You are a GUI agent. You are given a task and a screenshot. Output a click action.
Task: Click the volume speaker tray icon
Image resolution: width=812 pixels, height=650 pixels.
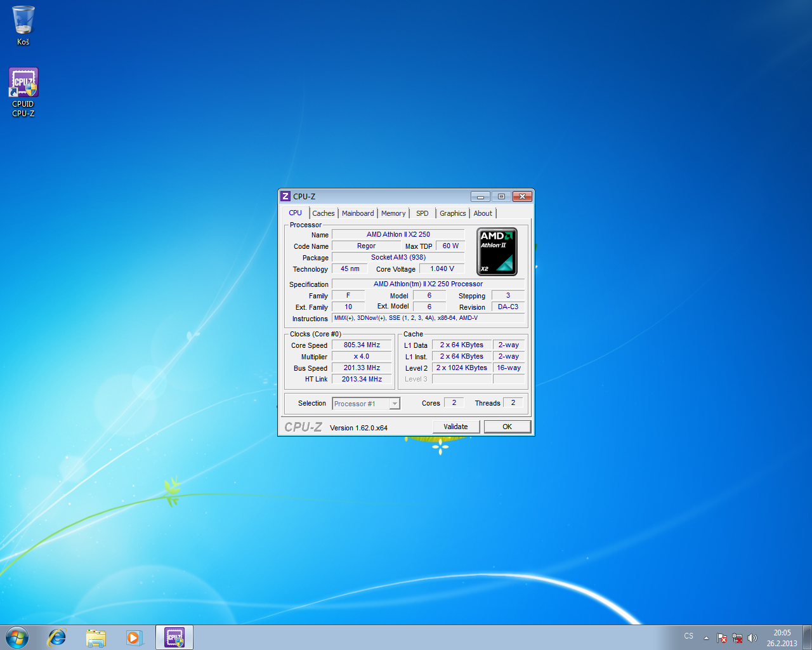[752, 638]
